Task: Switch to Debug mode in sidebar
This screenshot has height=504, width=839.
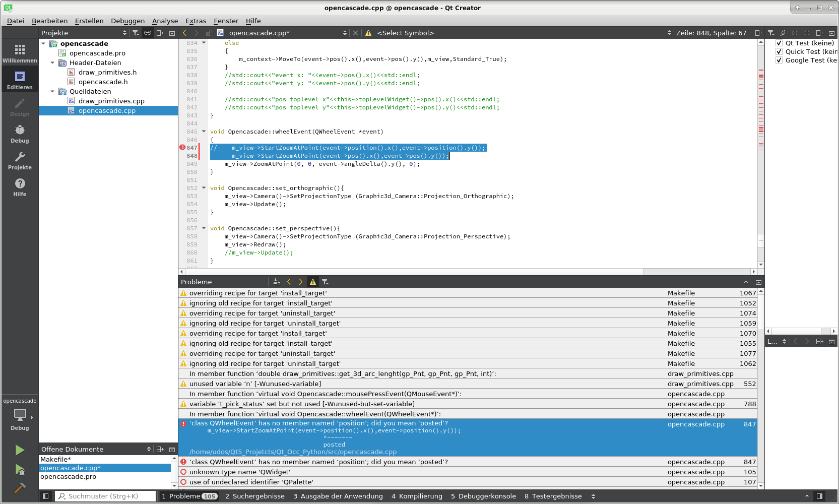Action: (20, 133)
